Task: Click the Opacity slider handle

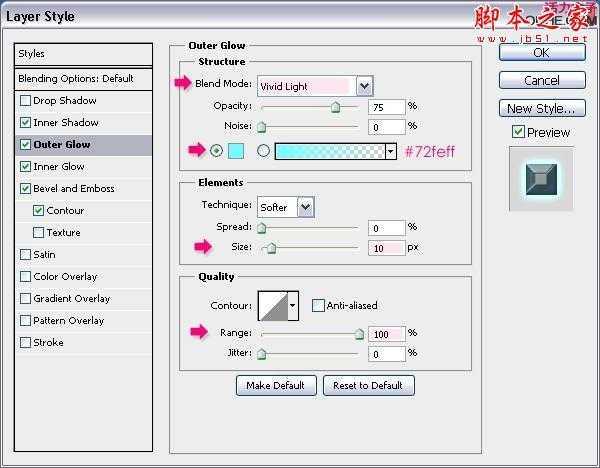Action: click(x=335, y=107)
